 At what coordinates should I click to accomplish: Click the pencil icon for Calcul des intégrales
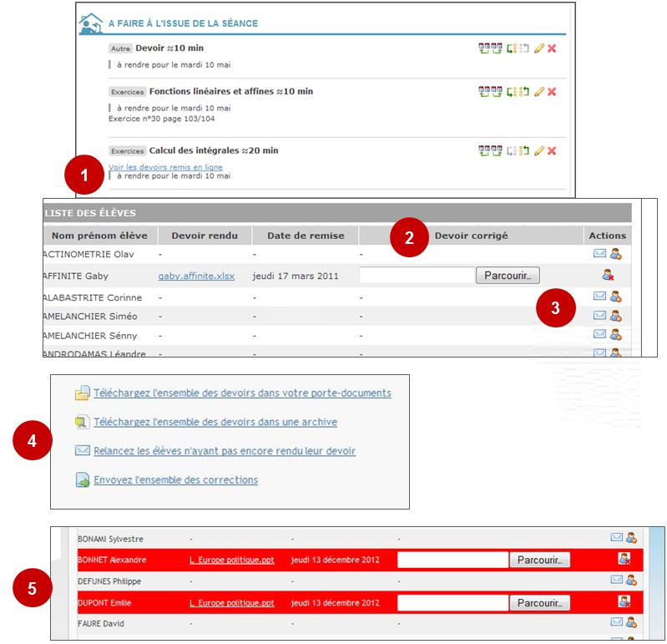click(539, 151)
